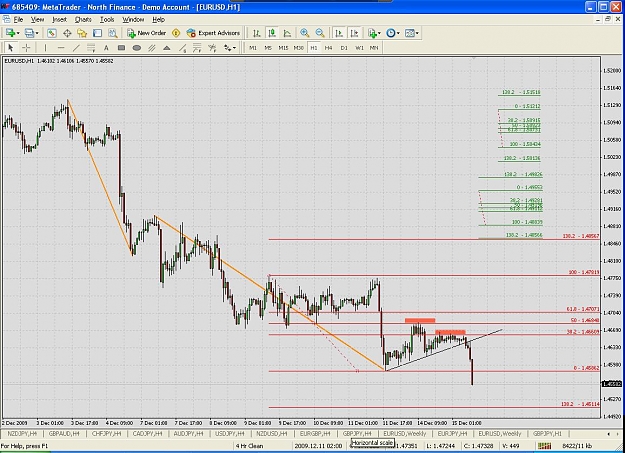The width and height of the screenshot is (625, 453).
Task: Switch chart to Candlesticks type
Action: (272, 33)
